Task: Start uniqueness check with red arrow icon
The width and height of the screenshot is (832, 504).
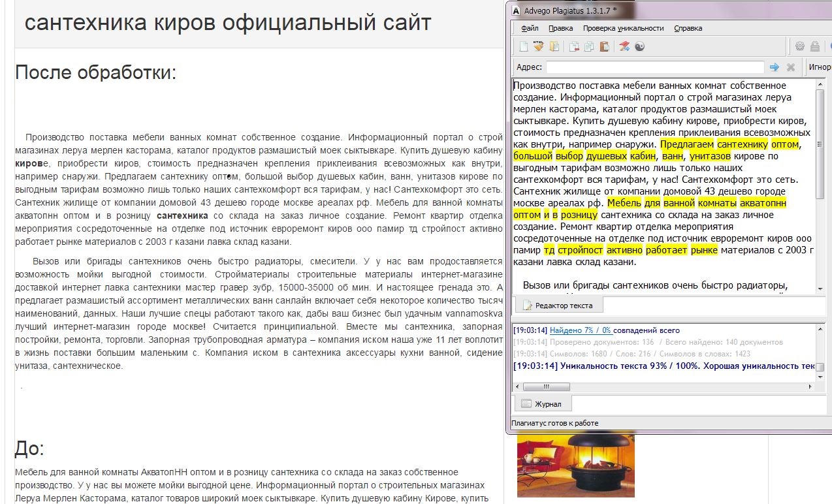Action: [624, 46]
